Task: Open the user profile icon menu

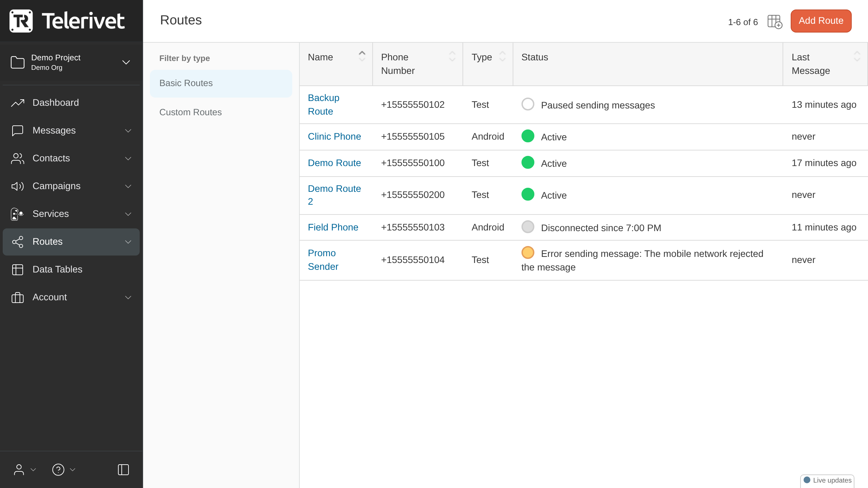Action: click(19, 470)
